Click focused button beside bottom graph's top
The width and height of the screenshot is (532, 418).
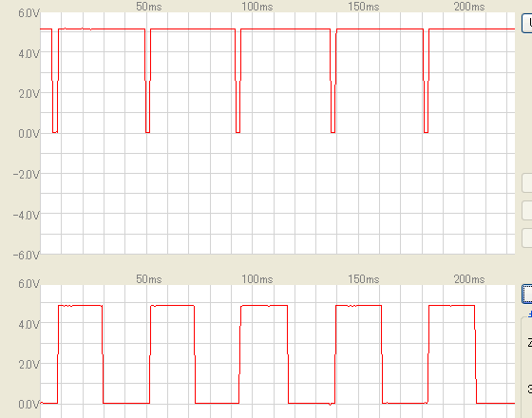pos(527,294)
